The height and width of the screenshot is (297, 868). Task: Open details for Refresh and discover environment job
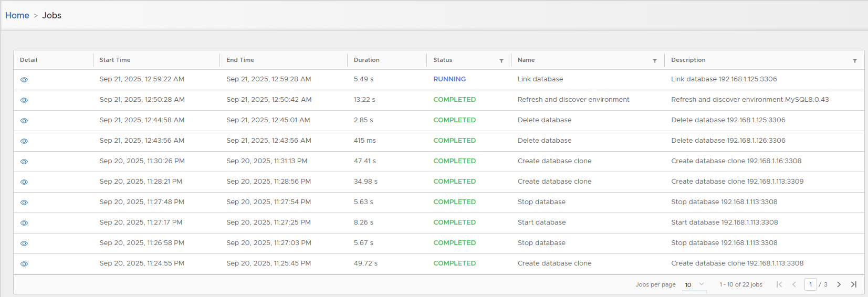(x=24, y=100)
